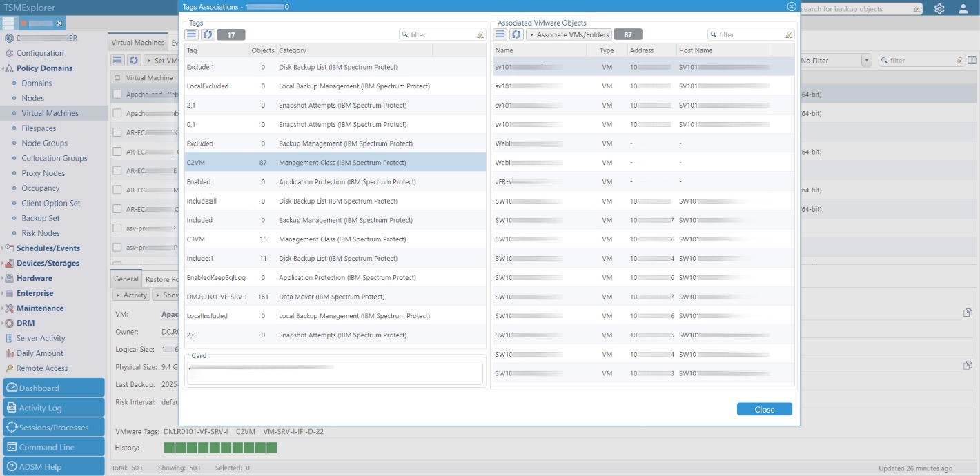Image resolution: width=980 pixels, height=476 pixels.
Task: Switch to the Virtual Machines tab
Action: tap(138, 43)
